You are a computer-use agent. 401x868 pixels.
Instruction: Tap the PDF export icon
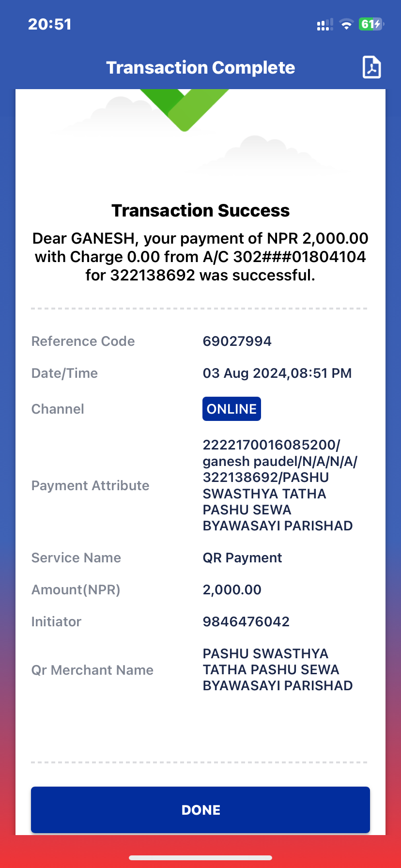[x=371, y=67]
